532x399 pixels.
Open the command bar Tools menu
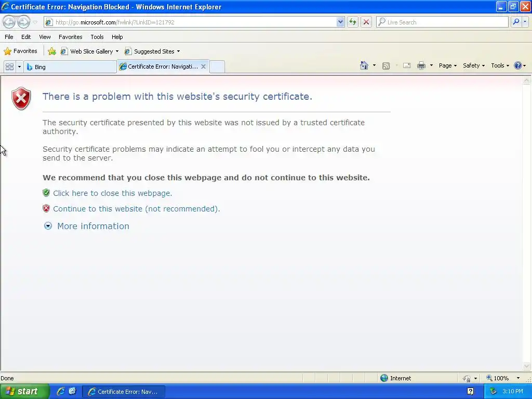(x=500, y=65)
